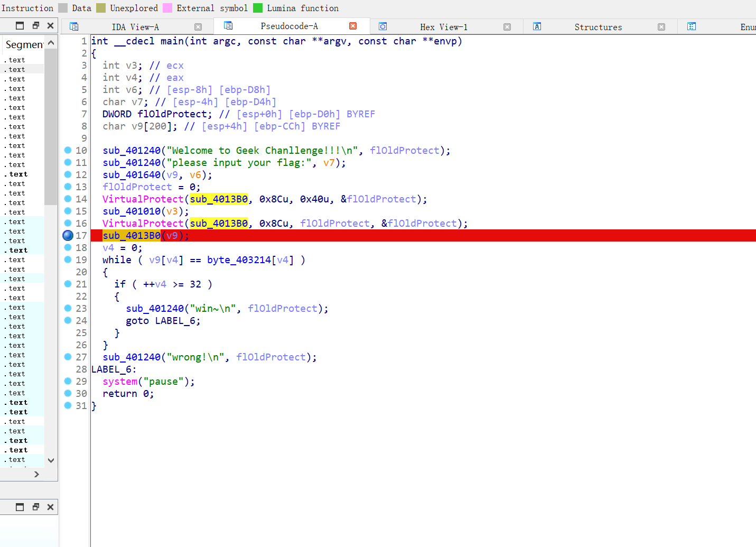Click the Segments list scroll up arrow
Viewport: 756px width, 547px height.
(x=51, y=43)
